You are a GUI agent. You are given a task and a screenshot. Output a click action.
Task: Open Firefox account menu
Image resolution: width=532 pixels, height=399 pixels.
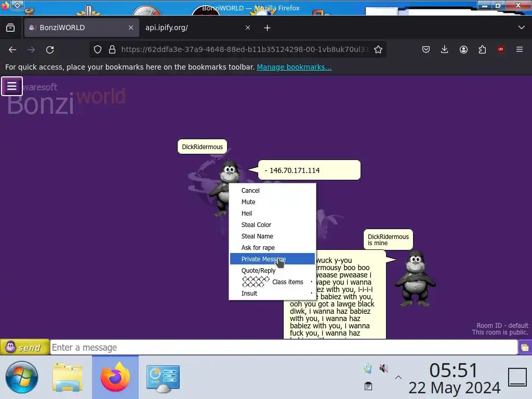pyautogui.click(x=463, y=49)
